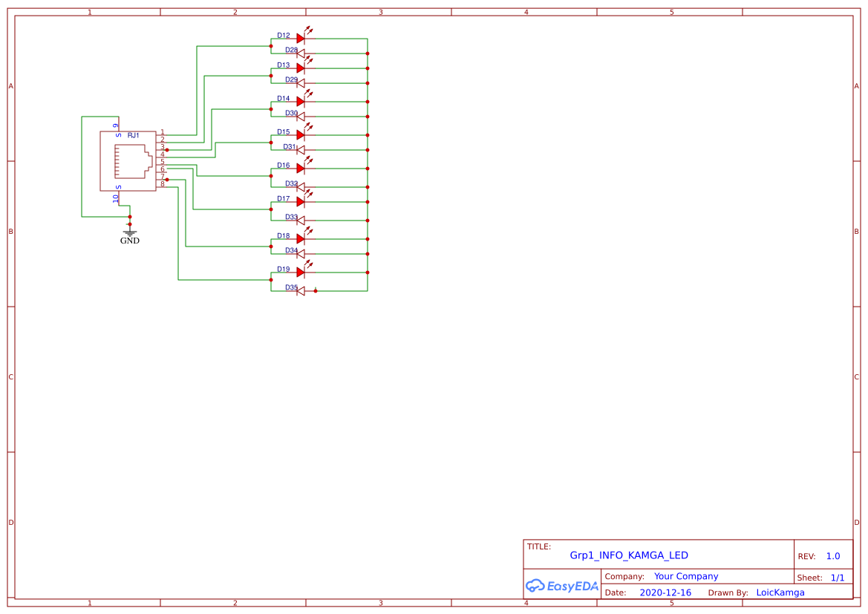Click the shield pin label S on RJ1
Screen dimensions: 868x614
pyautogui.click(x=117, y=135)
